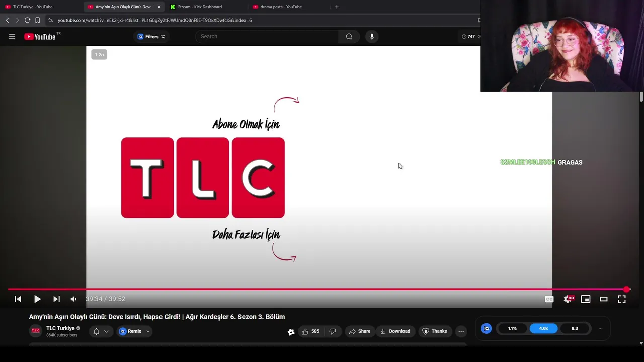Share this video

coord(359,331)
